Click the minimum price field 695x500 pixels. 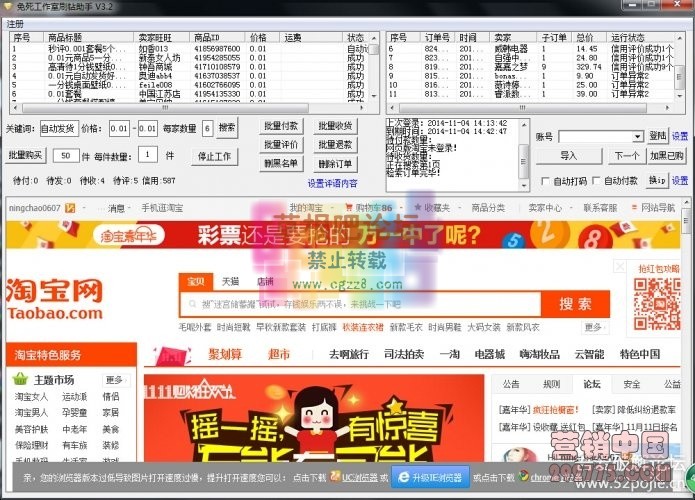click(119, 129)
